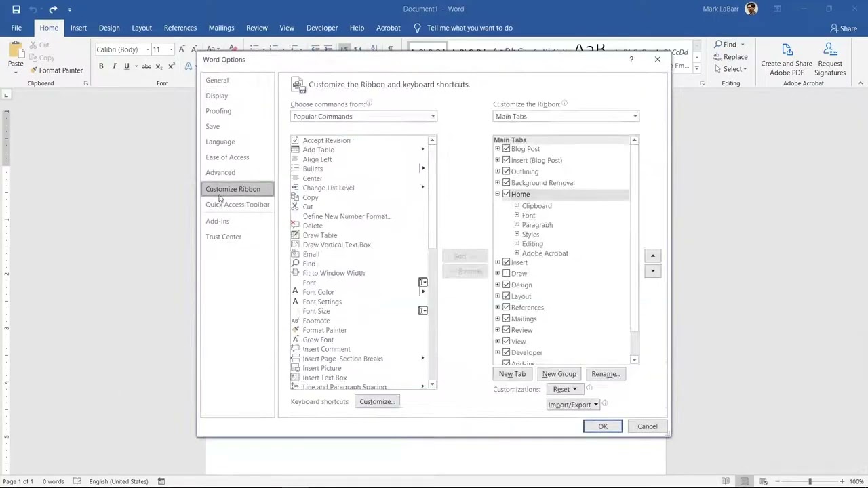This screenshot has height=488, width=868.
Task: Open Reset customizations dropdown
Action: [x=565, y=390]
